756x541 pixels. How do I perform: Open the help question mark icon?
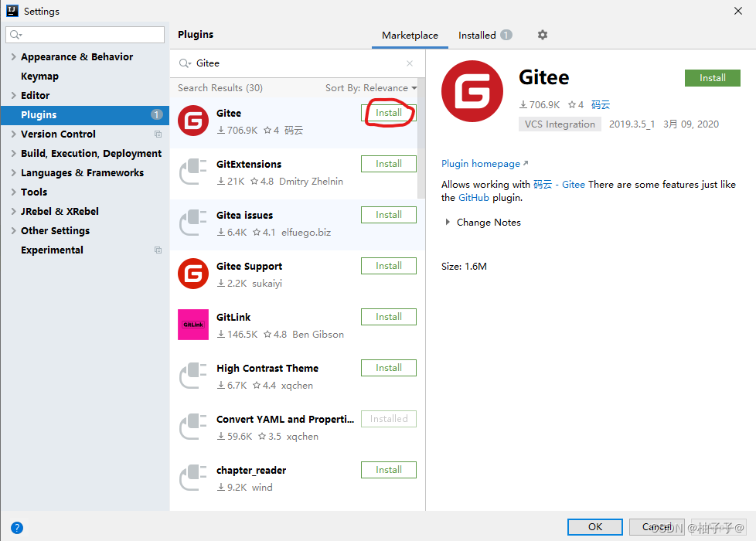(x=17, y=528)
